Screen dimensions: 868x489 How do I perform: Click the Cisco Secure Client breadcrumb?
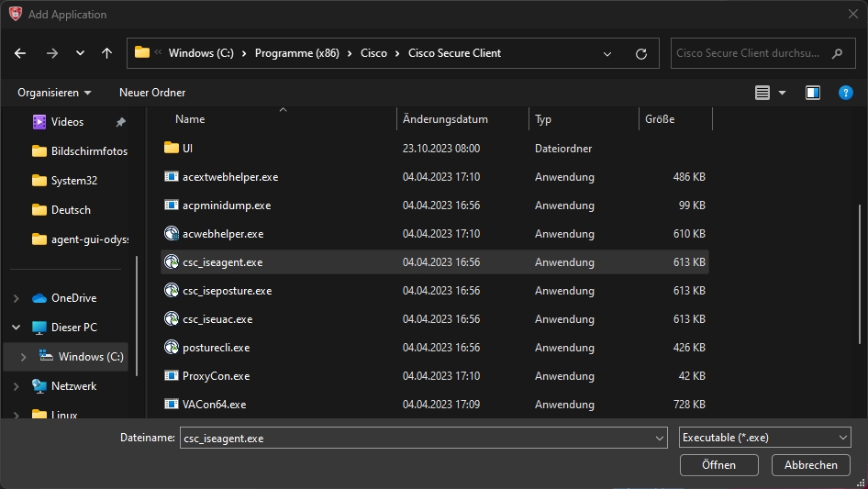click(454, 53)
